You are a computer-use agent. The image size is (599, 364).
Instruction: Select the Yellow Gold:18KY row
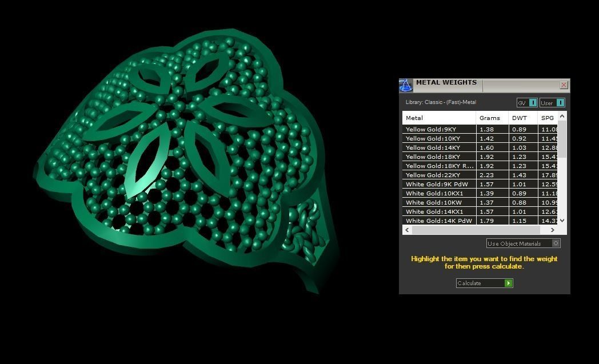[480, 157]
